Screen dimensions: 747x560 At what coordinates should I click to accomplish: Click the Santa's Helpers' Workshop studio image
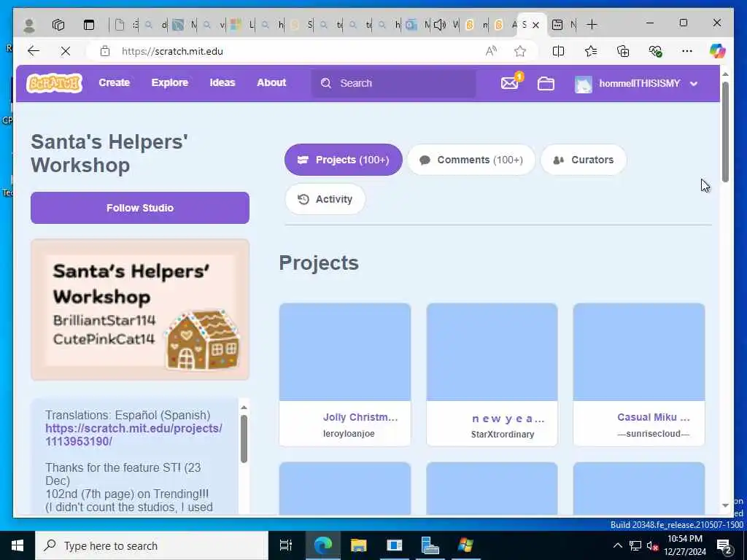click(140, 309)
